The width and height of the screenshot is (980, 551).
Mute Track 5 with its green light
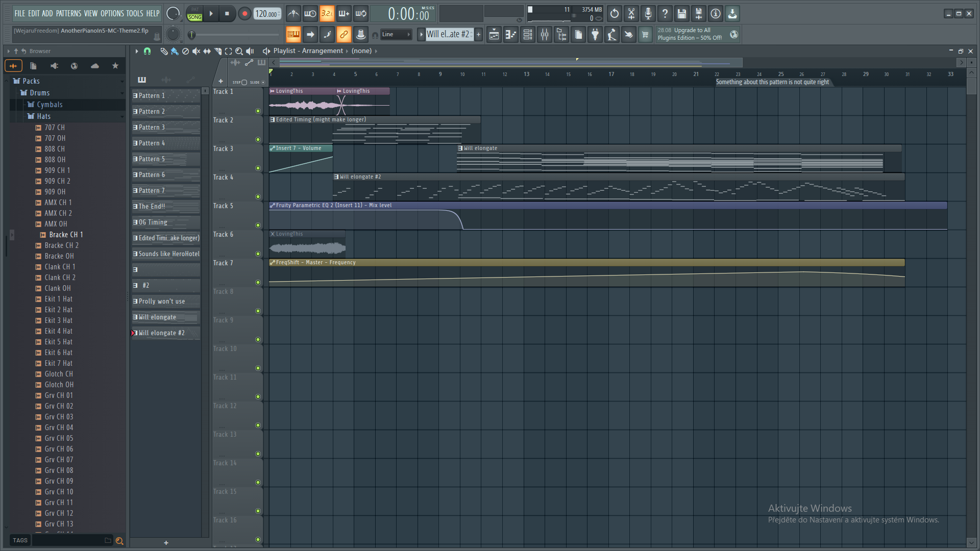tap(258, 225)
